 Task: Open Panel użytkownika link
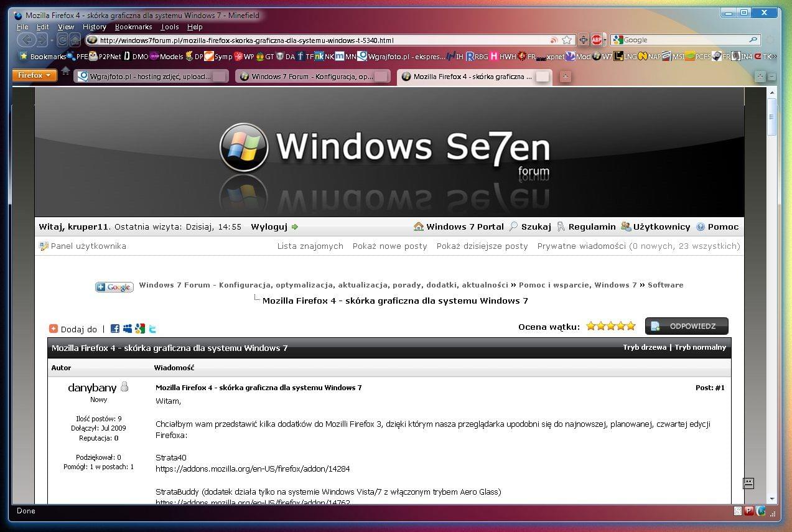pos(83,246)
